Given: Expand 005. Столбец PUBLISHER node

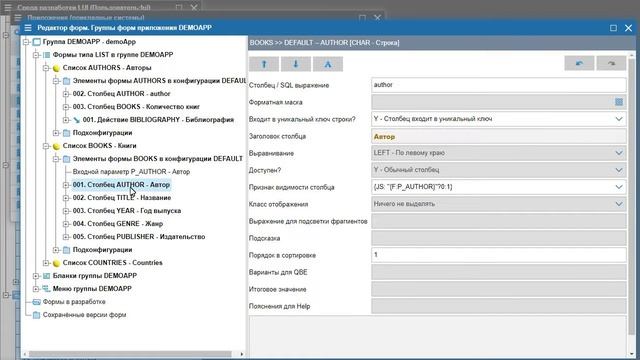Looking at the screenshot, I should (66, 237).
